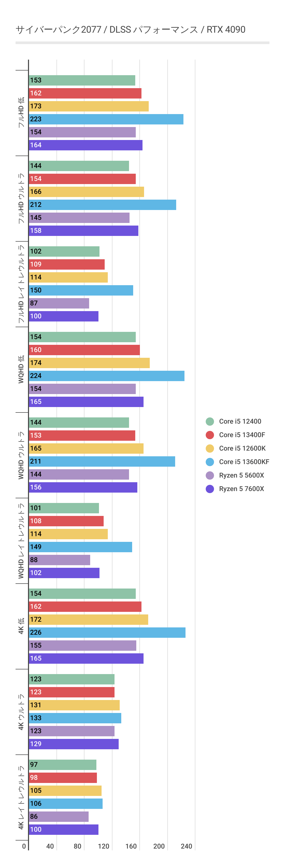
Task: Click the Core i5 13400F legend color dot
Action: point(210,435)
